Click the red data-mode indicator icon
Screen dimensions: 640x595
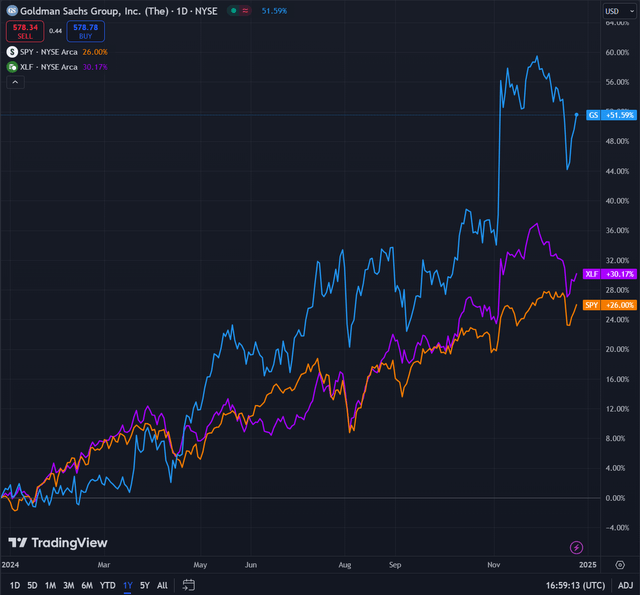[x=245, y=11]
